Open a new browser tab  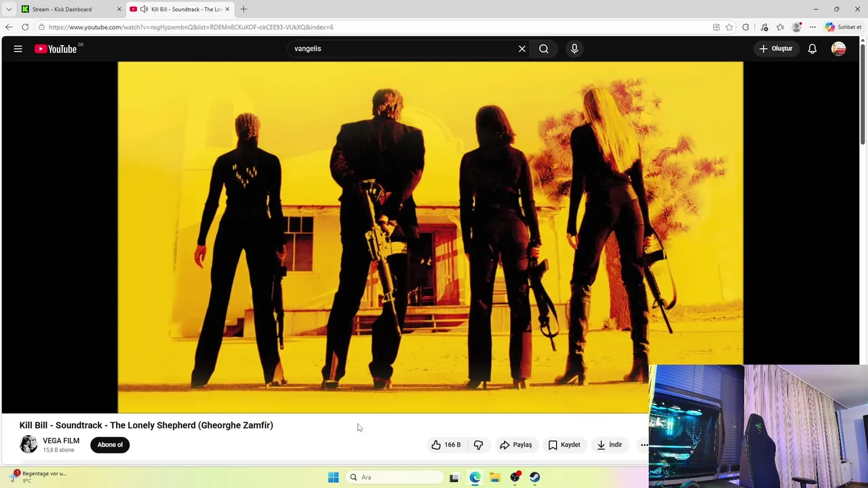click(243, 9)
